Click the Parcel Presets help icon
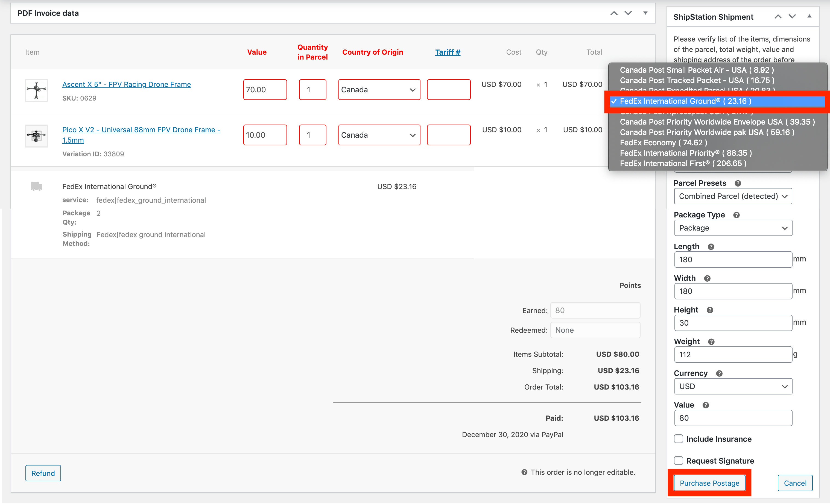This screenshot has height=504, width=830. pos(738,184)
